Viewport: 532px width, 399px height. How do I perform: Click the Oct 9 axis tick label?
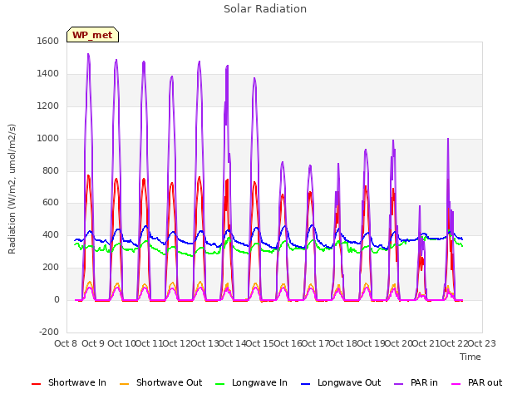pos(93,343)
